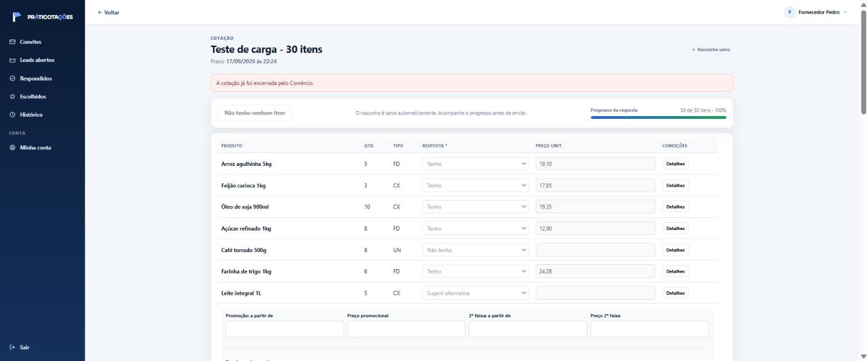Open response dropdown for Óleo de soja 900ml
The image size is (868, 361).
tap(475, 207)
